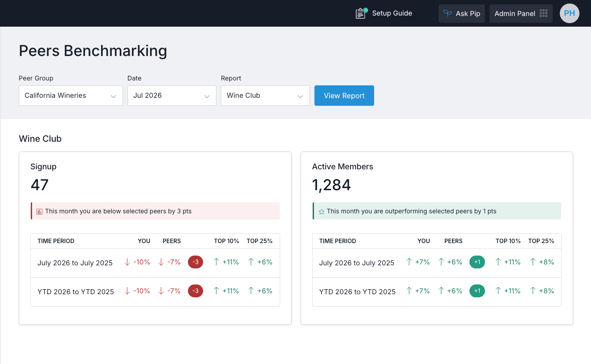Click the Signup value 47
Image resolution: width=591 pixels, height=364 pixels.
(x=40, y=185)
